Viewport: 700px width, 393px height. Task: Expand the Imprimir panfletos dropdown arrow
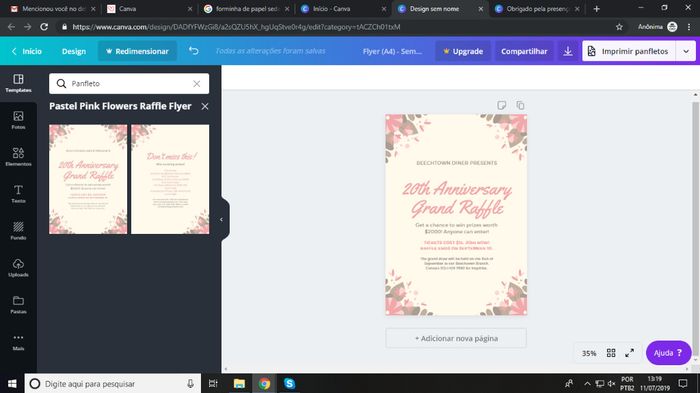click(686, 51)
